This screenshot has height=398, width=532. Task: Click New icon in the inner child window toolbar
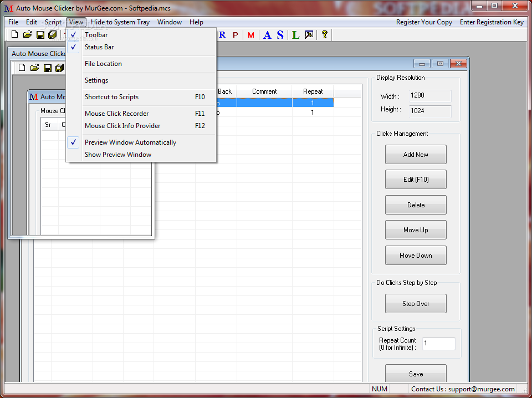tap(22, 68)
